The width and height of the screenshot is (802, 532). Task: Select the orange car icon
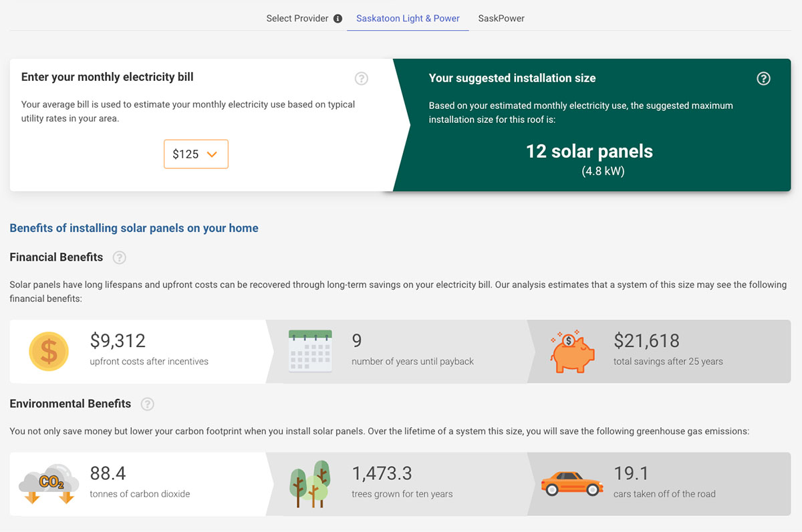pyautogui.click(x=571, y=483)
